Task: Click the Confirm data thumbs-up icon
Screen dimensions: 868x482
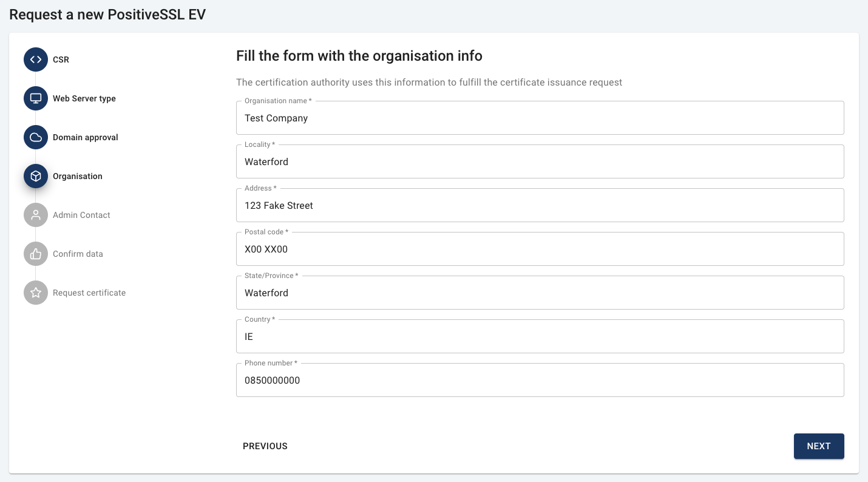Action: tap(36, 254)
